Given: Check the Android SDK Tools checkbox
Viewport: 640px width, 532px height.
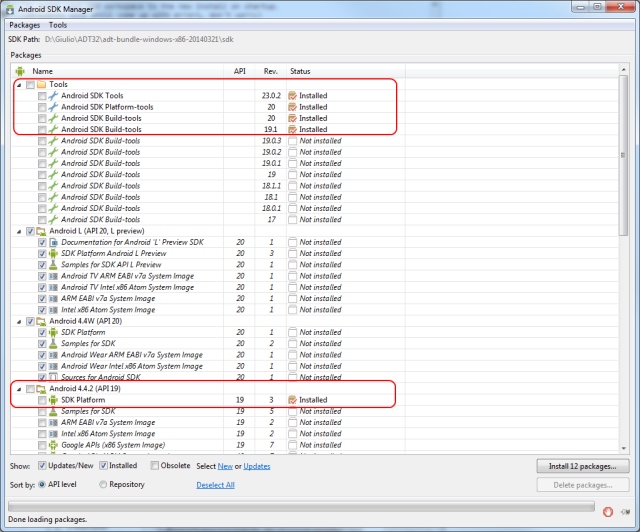Looking at the screenshot, I should click(x=42, y=96).
